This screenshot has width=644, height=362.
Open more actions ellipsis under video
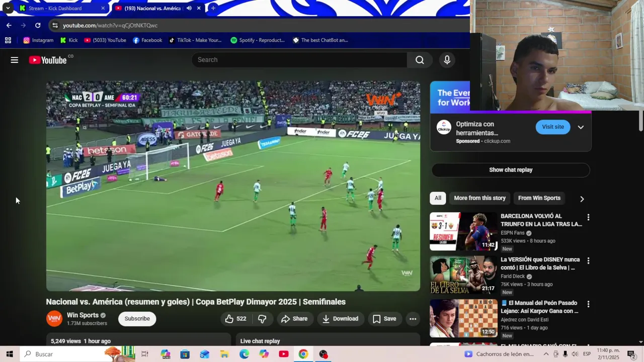[413, 319]
